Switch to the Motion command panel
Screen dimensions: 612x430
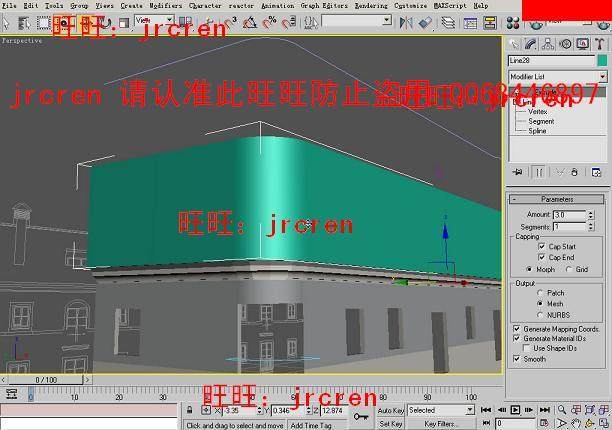(565, 44)
